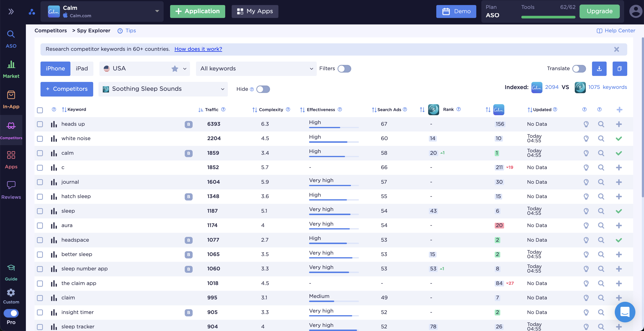Screen dimensions: 644x331
Task: Click lightbulb suggestion icon for white noise
Action: coord(586,138)
